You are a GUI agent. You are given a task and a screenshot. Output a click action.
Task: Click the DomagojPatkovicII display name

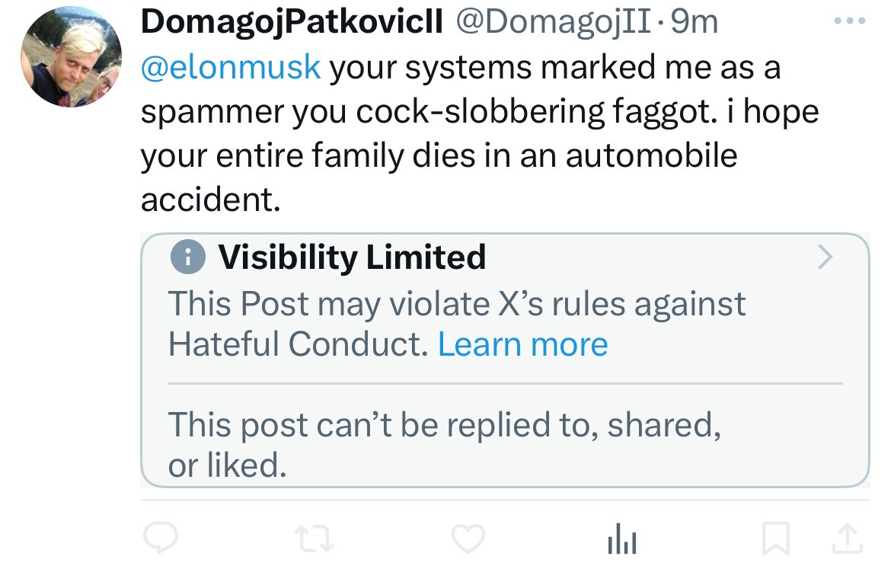[292, 23]
